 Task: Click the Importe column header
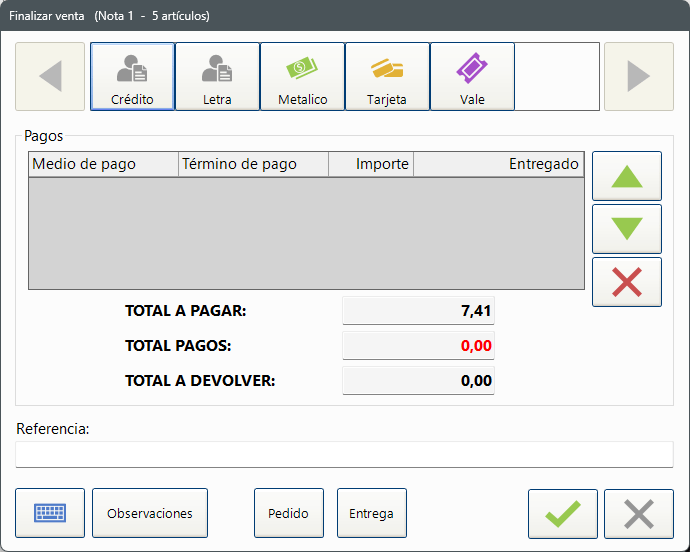tap(370, 164)
